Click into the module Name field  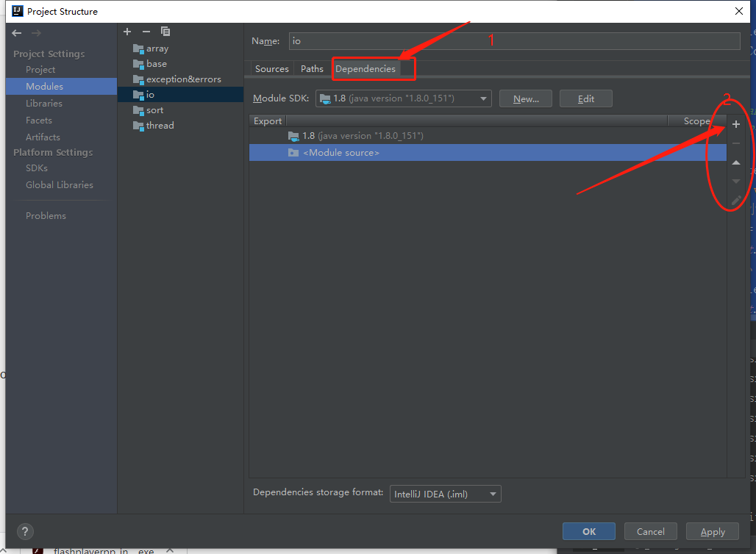[x=513, y=41]
